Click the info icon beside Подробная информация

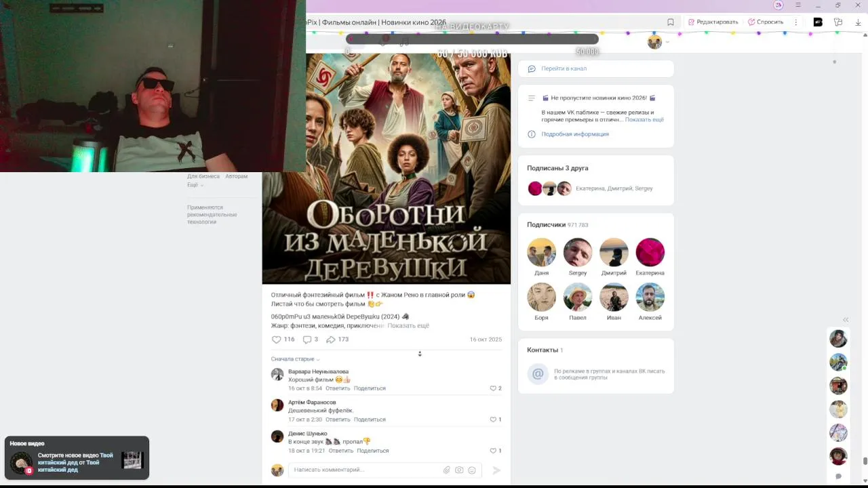532,134
